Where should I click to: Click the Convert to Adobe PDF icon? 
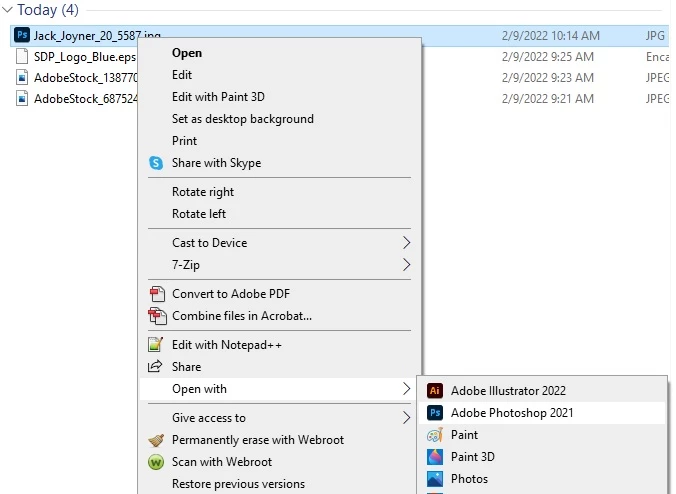click(x=156, y=294)
